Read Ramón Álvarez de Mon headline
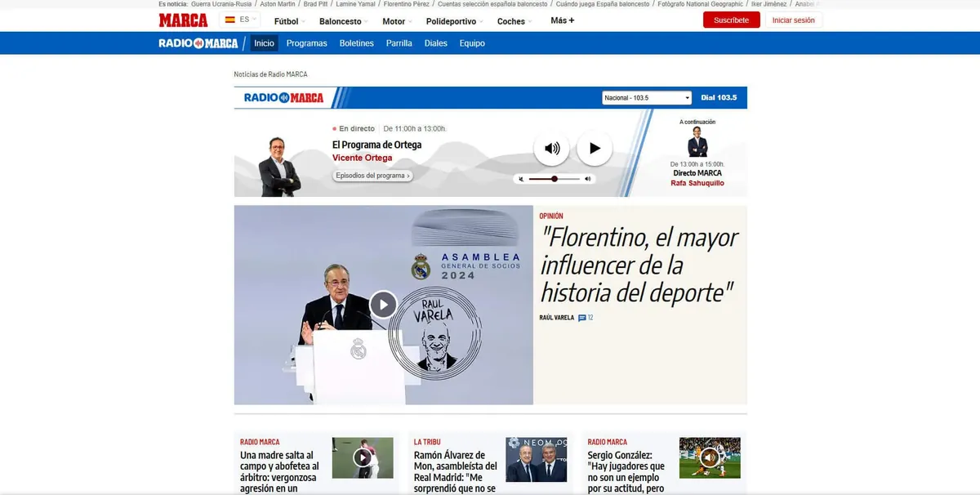The image size is (980, 495). coord(456,471)
